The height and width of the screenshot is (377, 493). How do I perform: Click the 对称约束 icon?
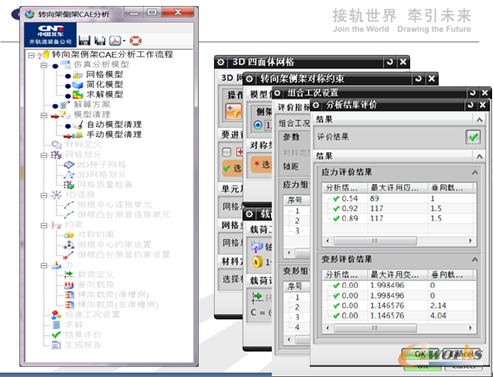tap(69, 235)
